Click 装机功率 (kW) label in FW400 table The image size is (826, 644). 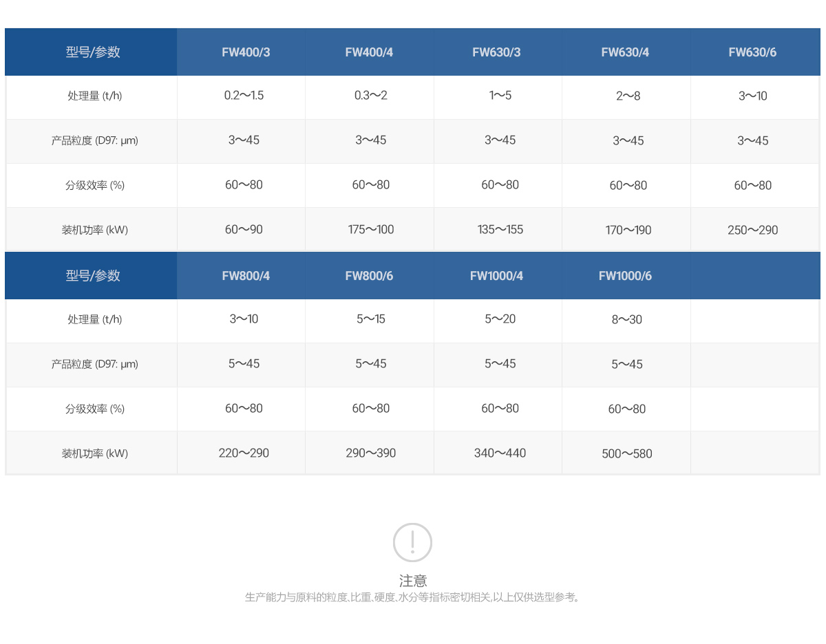(95, 230)
